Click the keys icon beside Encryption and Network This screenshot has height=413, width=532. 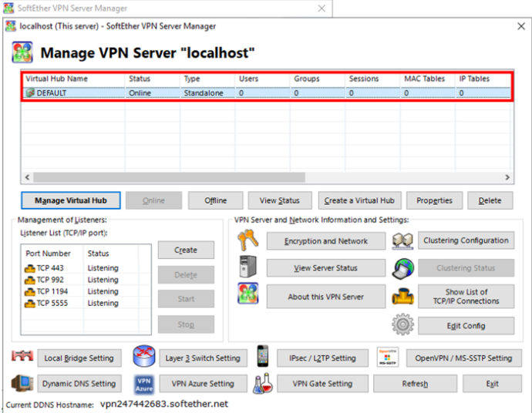(247, 241)
